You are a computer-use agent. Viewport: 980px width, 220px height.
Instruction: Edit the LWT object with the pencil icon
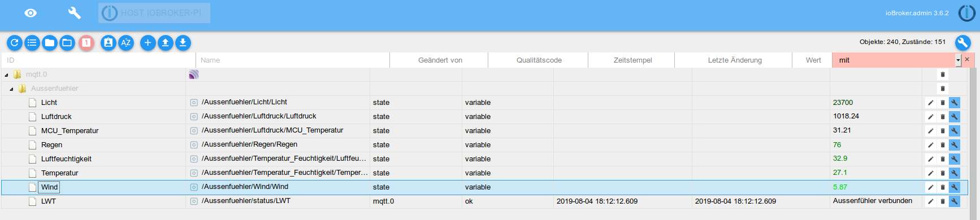pyautogui.click(x=931, y=201)
